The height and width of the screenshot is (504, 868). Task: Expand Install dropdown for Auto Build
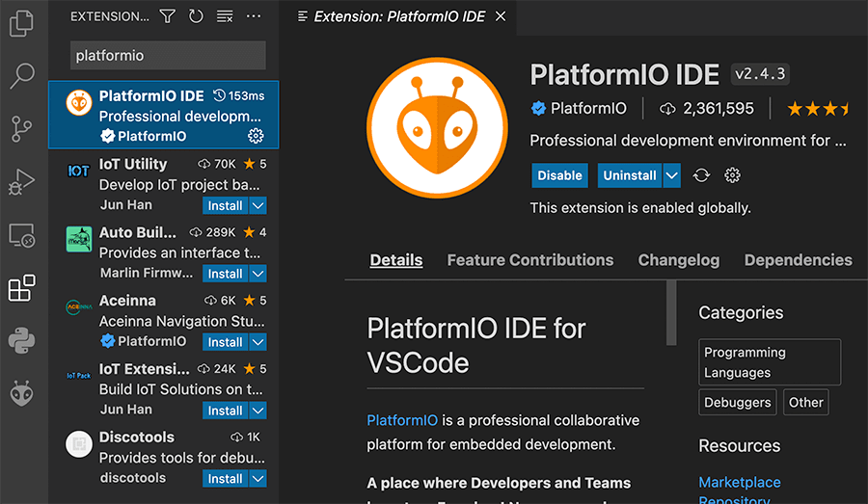click(x=258, y=274)
